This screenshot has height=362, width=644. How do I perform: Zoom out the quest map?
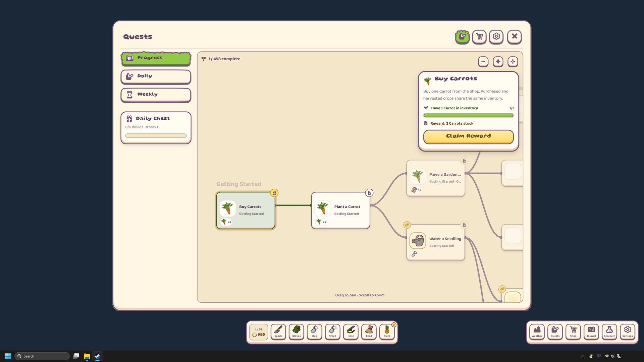pos(483,62)
